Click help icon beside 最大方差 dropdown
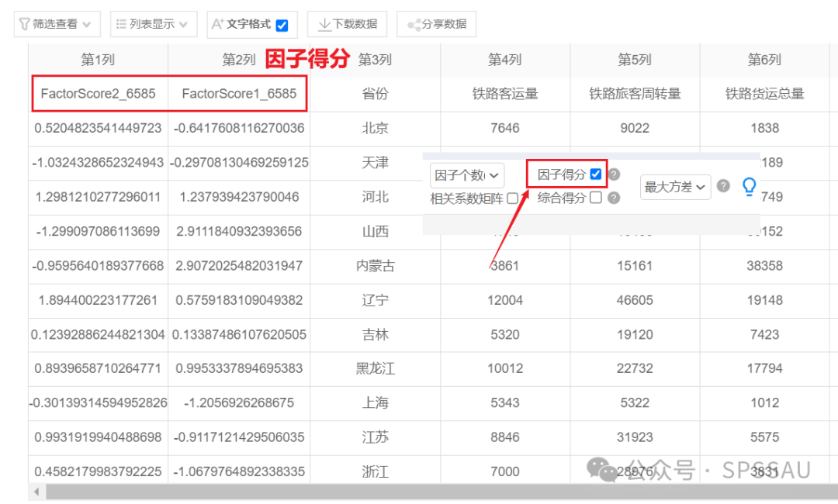 [723, 186]
